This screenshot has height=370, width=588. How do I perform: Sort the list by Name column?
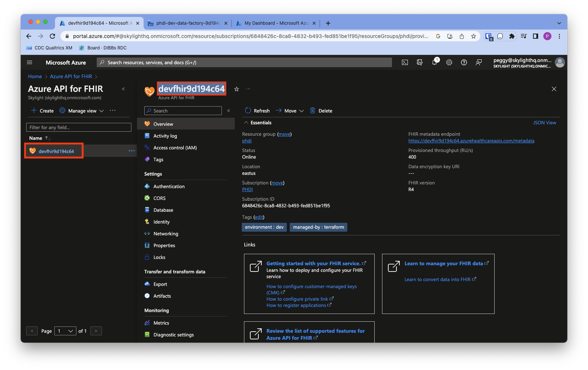coord(40,138)
